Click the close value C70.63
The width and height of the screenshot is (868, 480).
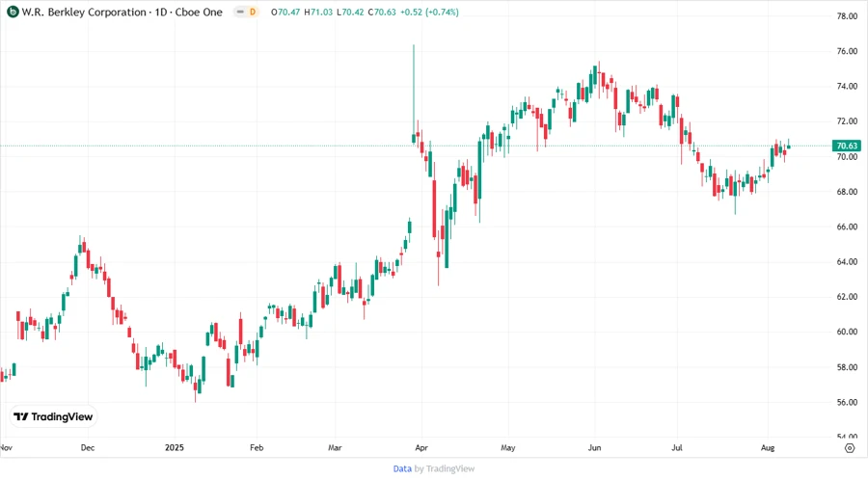382,13
